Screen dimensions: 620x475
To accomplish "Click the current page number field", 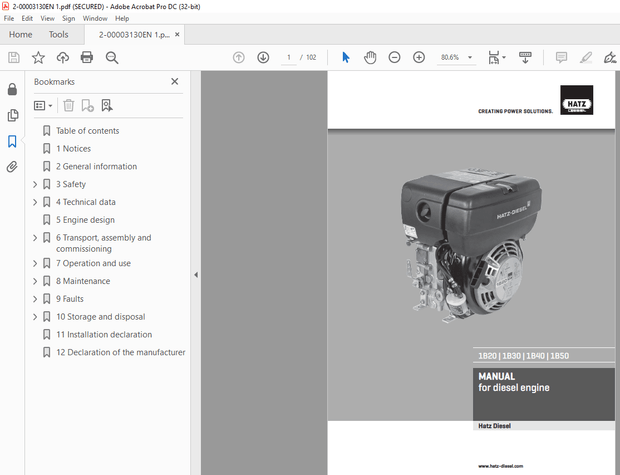I will click(289, 58).
